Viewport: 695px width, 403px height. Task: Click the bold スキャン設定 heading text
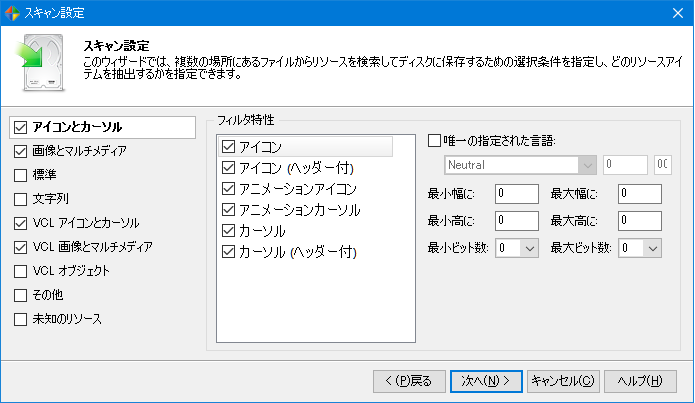117,46
